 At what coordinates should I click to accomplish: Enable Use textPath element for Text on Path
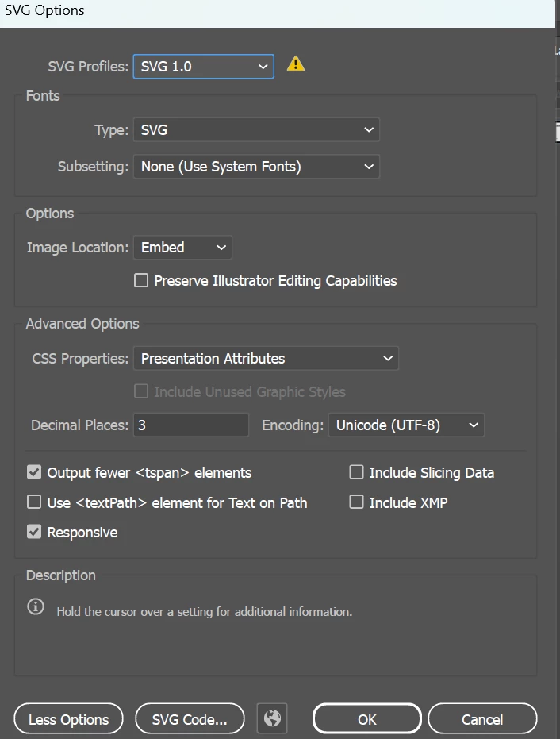click(x=34, y=502)
